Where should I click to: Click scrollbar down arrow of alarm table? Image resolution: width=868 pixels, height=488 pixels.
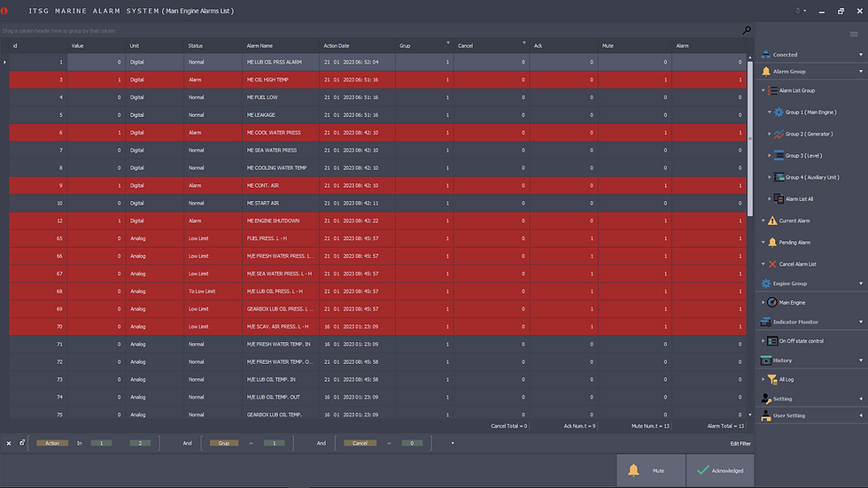[x=750, y=414]
